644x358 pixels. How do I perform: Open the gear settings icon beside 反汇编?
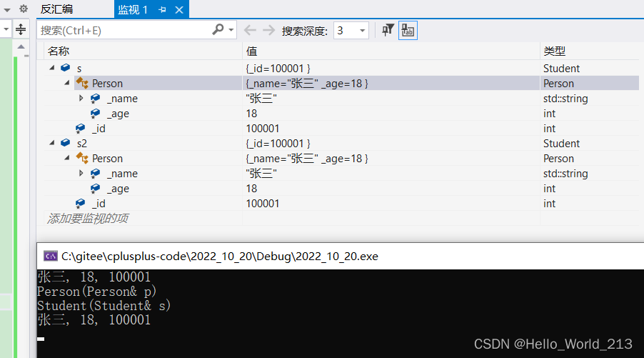(24, 9)
